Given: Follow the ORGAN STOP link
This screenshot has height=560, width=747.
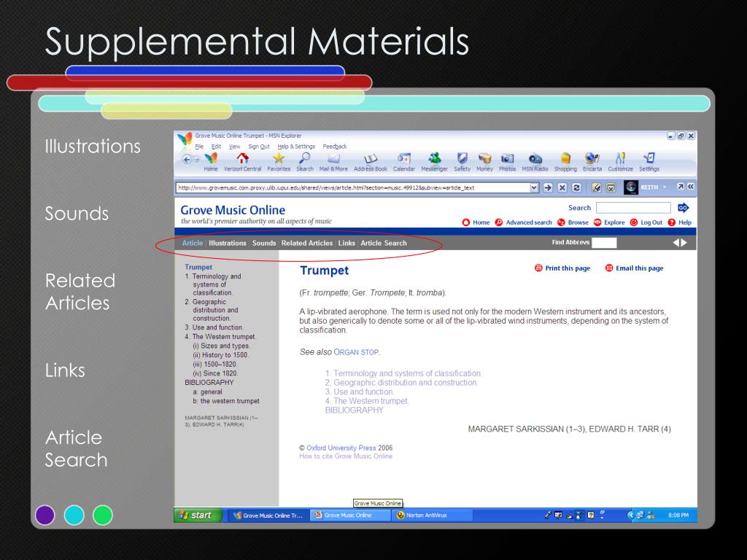Looking at the screenshot, I should click(x=356, y=352).
